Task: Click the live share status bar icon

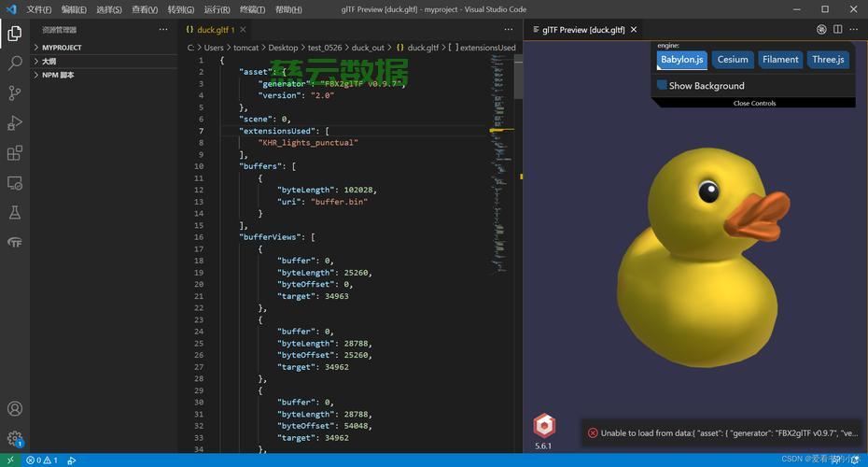Action: pos(72,460)
